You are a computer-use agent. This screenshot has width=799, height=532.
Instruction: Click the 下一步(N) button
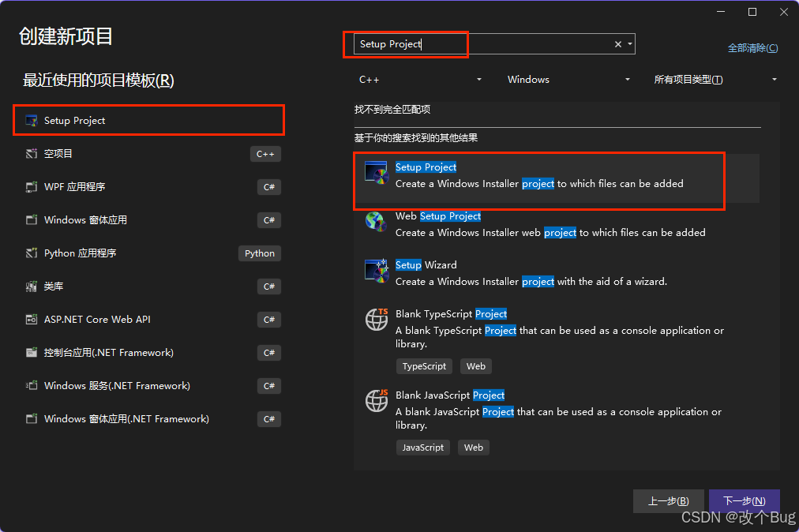744,501
